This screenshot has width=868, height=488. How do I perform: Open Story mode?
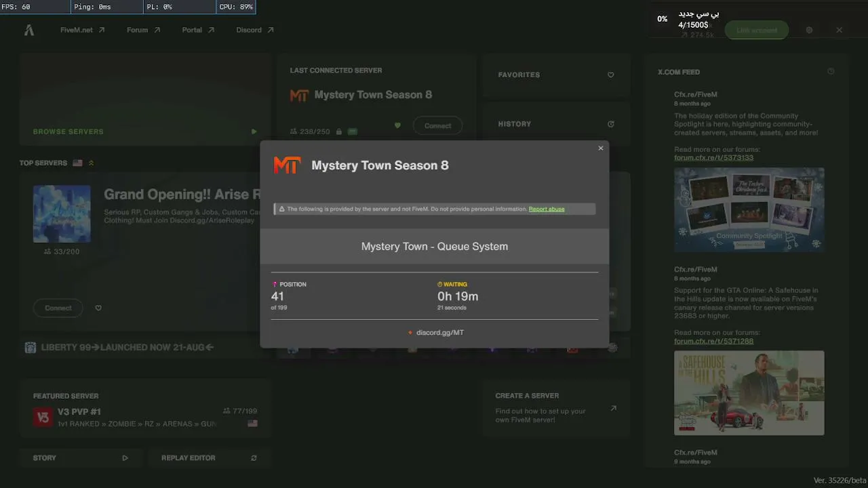[x=81, y=458]
